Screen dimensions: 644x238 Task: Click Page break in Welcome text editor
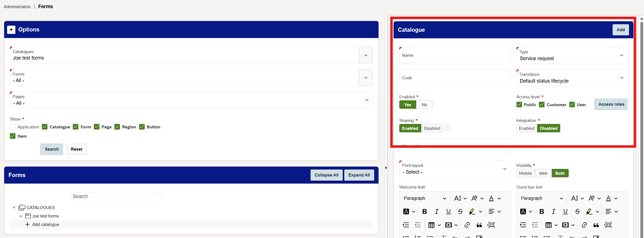[491, 225]
